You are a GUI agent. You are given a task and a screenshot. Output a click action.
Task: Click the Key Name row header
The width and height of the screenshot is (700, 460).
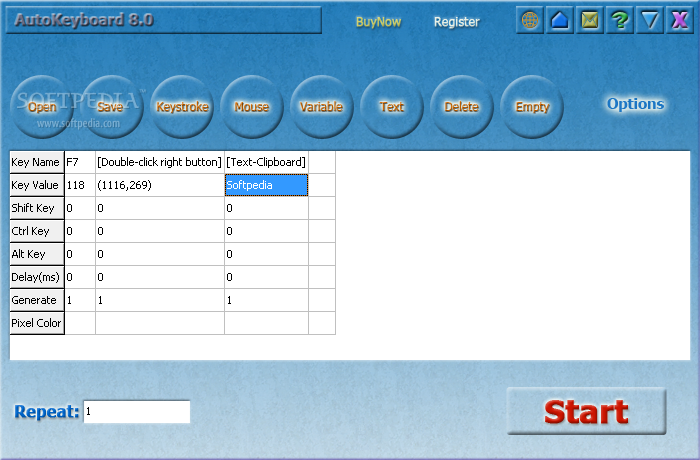[x=37, y=162]
